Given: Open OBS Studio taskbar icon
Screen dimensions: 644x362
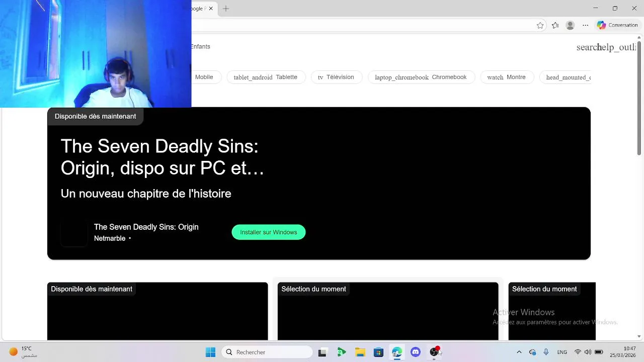Looking at the screenshot, I should [434, 352].
